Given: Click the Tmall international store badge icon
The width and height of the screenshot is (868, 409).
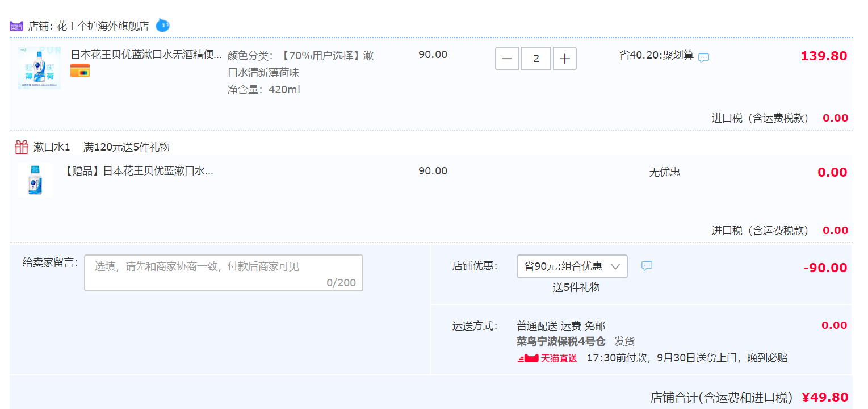Looking at the screenshot, I should click(16, 26).
